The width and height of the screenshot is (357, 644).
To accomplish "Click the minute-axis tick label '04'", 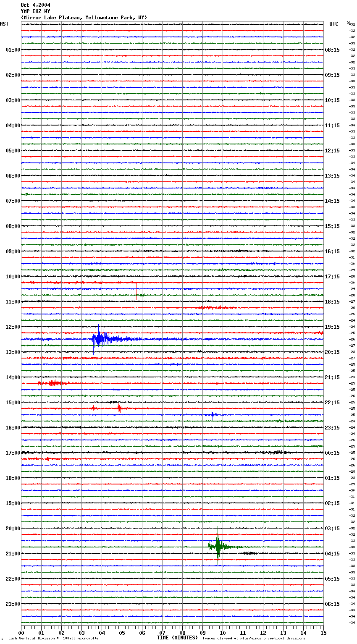I will (x=102, y=633).
